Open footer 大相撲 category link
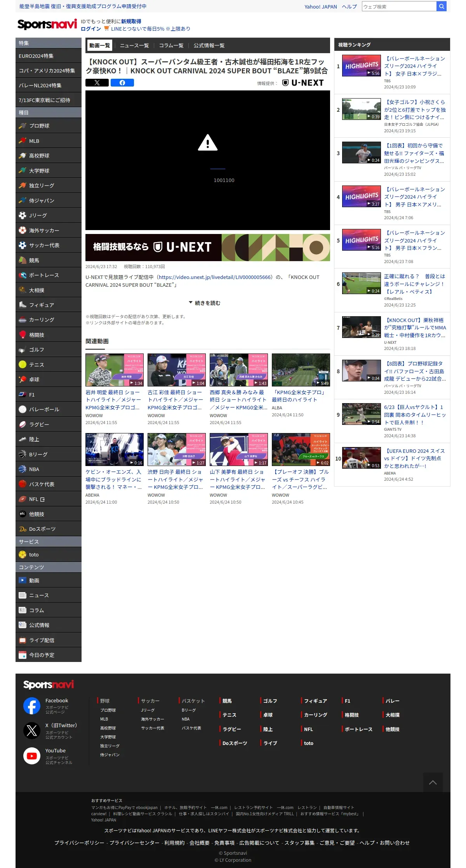The width and height of the screenshot is (466, 868). coord(393,715)
